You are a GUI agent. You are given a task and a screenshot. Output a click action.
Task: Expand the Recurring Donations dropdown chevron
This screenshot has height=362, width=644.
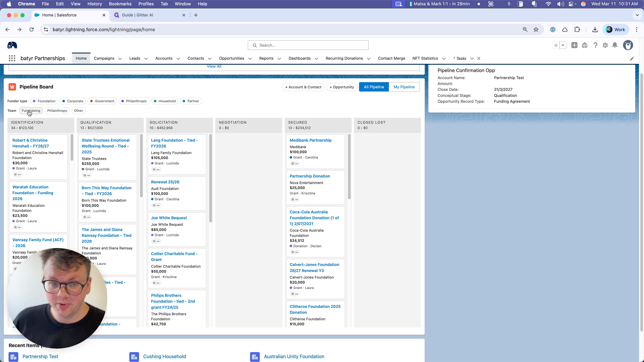click(x=368, y=59)
